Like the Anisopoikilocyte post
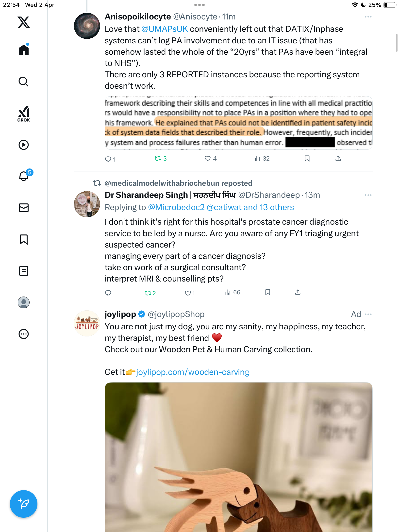 tap(211, 158)
